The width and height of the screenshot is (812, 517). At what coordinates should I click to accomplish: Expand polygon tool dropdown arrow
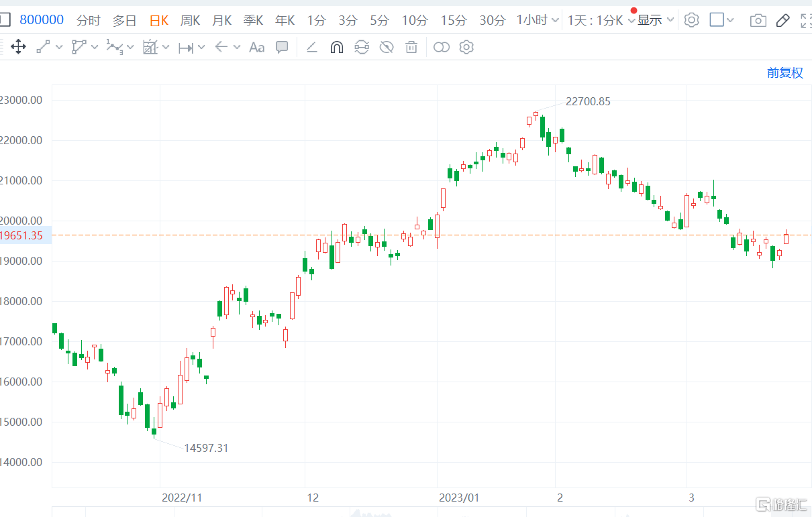[95, 47]
